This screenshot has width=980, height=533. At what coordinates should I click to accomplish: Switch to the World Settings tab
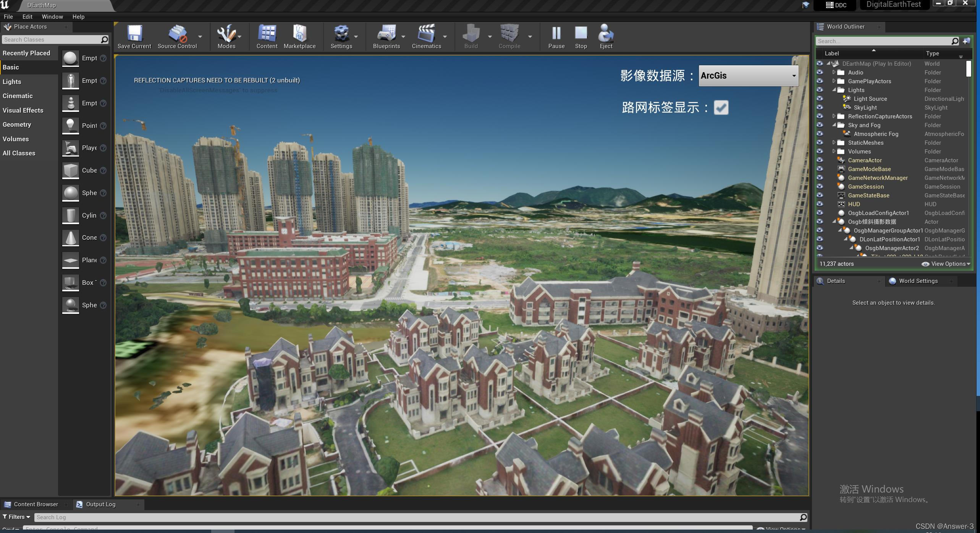[x=918, y=281]
